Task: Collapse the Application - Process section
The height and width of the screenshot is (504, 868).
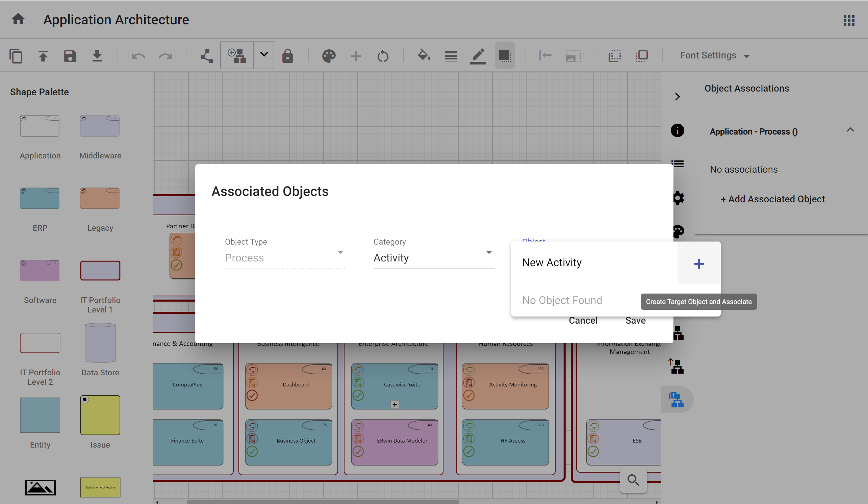Action: (850, 130)
